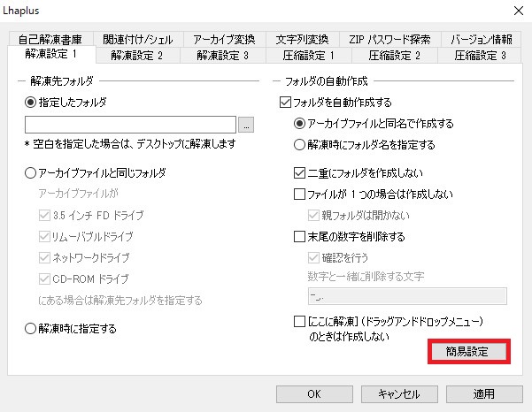
Task: Switch to the 解凍設定 2 tab
Action: tap(137, 55)
